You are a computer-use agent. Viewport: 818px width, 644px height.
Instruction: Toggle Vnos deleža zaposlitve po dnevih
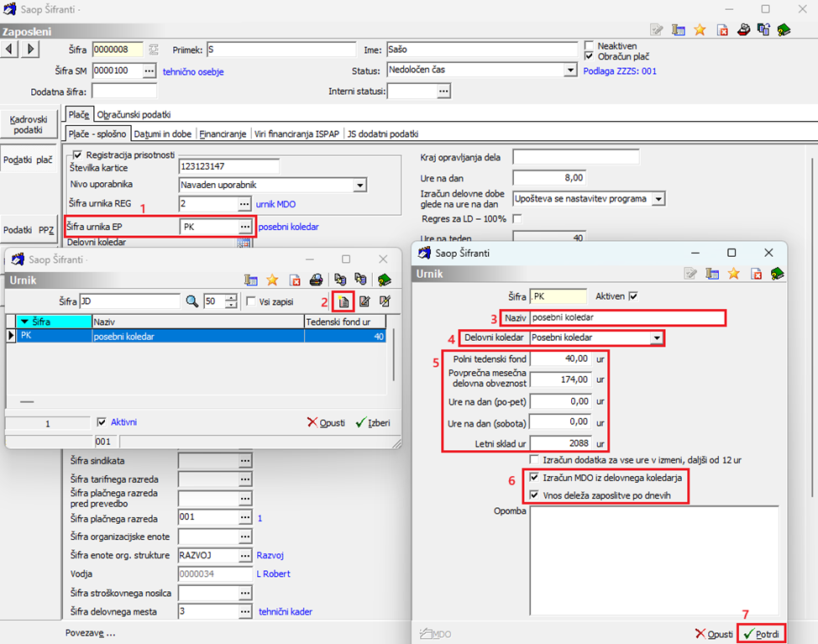point(534,495)
